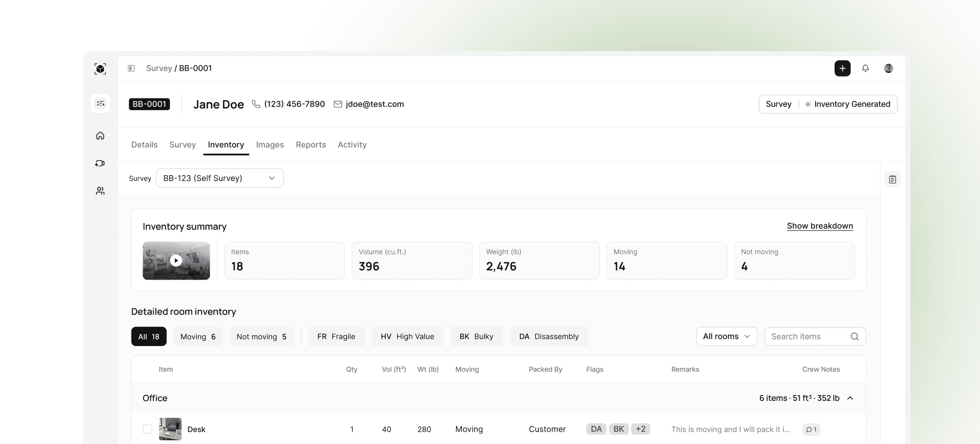Viewport: 980px width, 444px height.
Task: Open the moving survey icon in sidebar
Action: pyautogui.click(x=100, y=103)
